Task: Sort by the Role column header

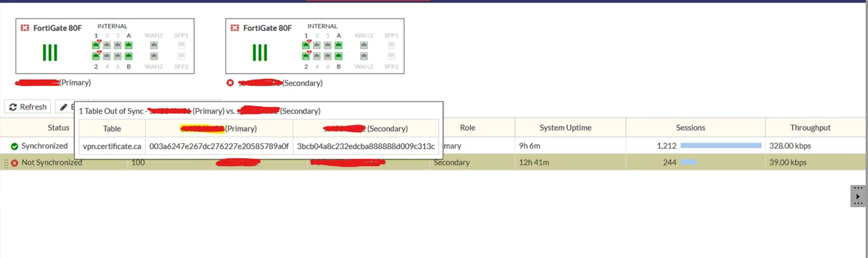Action: click(468, 128)
